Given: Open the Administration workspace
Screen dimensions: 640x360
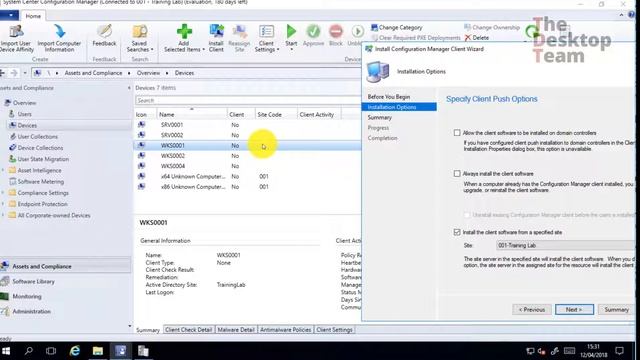Looking at the screenshot, I should click(x=31, y=311).
